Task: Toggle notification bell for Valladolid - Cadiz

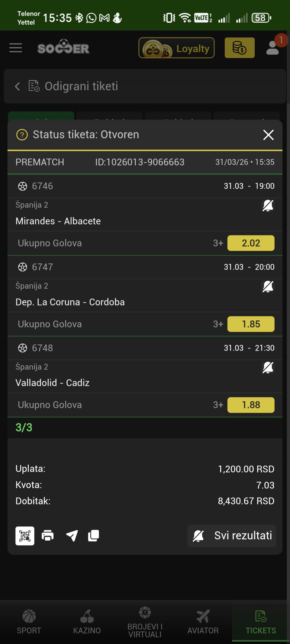Action: [268, 368]
